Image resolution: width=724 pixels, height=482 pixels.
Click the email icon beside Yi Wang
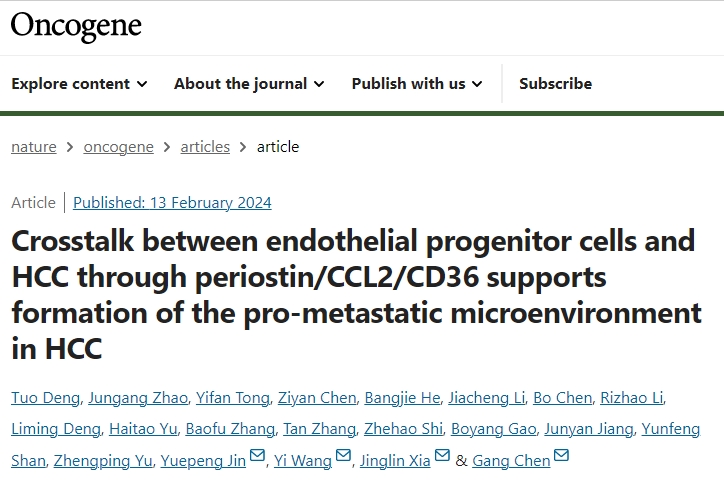(x=343, y=455)
